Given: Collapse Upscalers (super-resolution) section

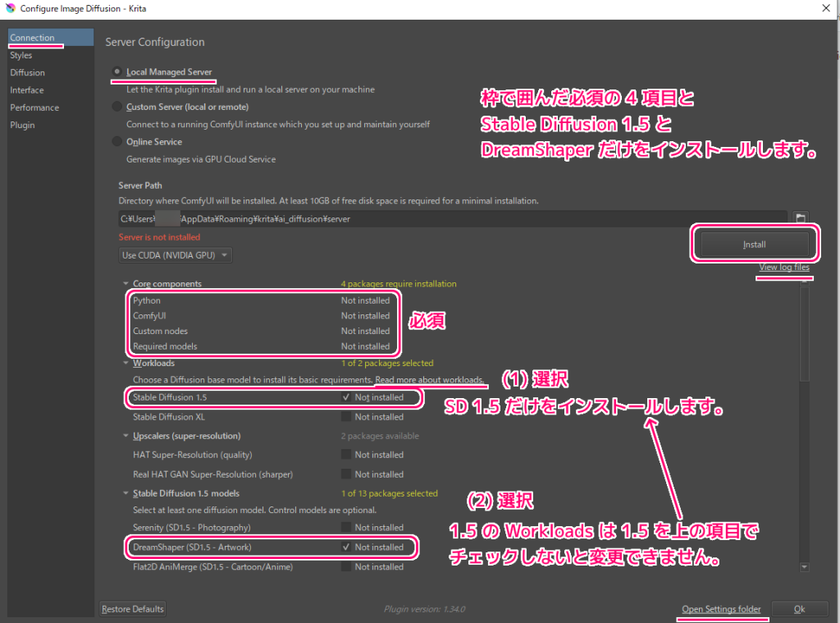Looking at the screenshot, I should 126,436.
